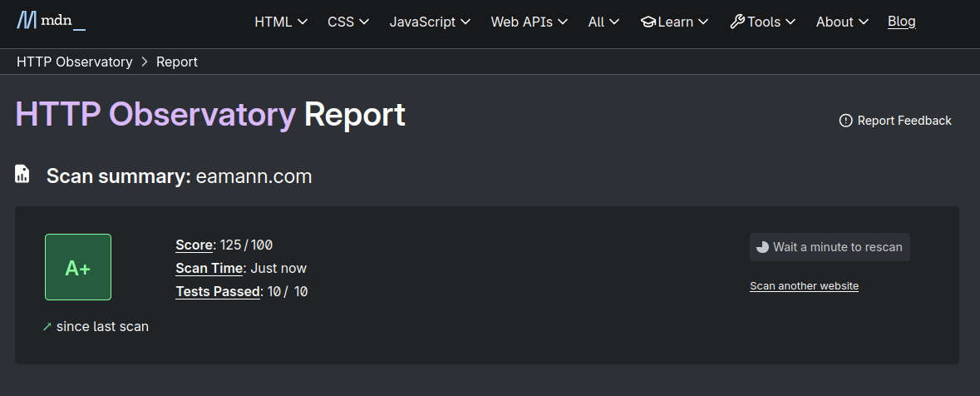Click Wait a minute to rescan button

click(x=830, y=247)
